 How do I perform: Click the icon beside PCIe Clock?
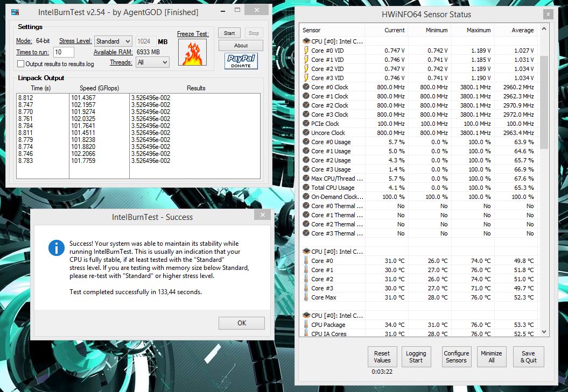tap(306, 124)
